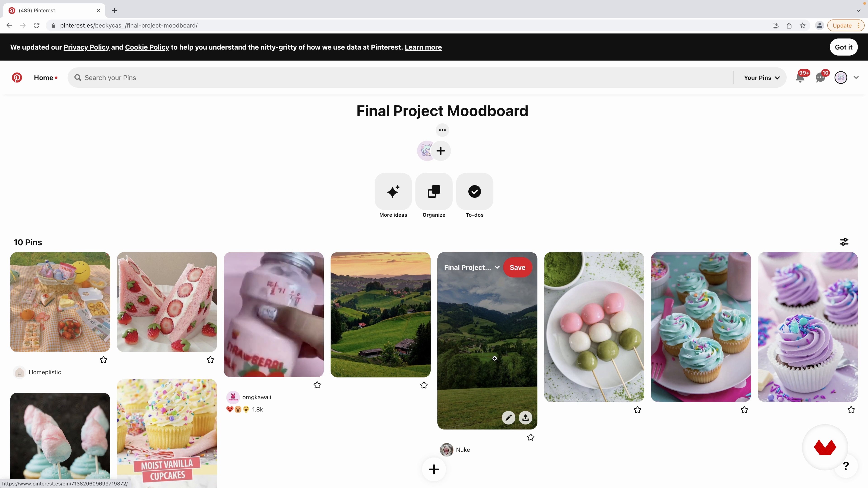
Task: Click Save on the hovered pin
Action: pyautogui.click(x=518, y=267)
